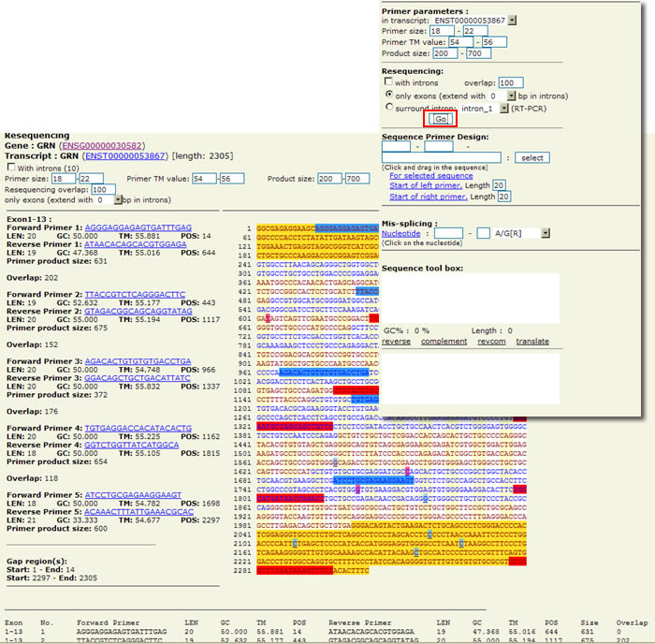655x644 pixels.
Task: Click Reverse Primer 1 ATAACACAGCACGTGGAGA link
Action: point(136,244)
